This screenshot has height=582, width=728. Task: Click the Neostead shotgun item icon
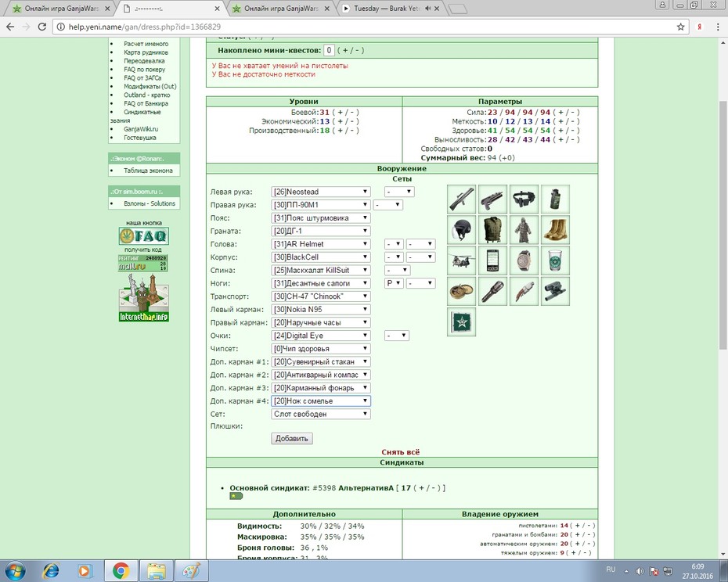(x=462, y=199)
